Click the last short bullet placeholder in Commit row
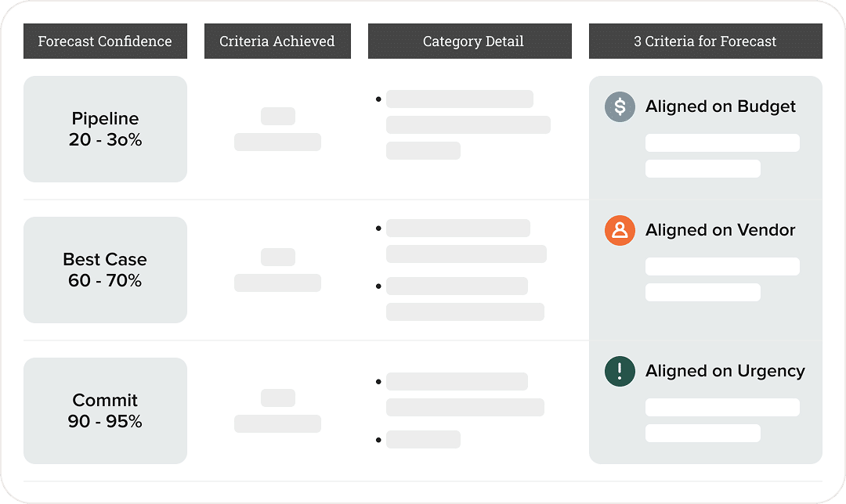Screen dimensions: 846x504 point(423,439)
